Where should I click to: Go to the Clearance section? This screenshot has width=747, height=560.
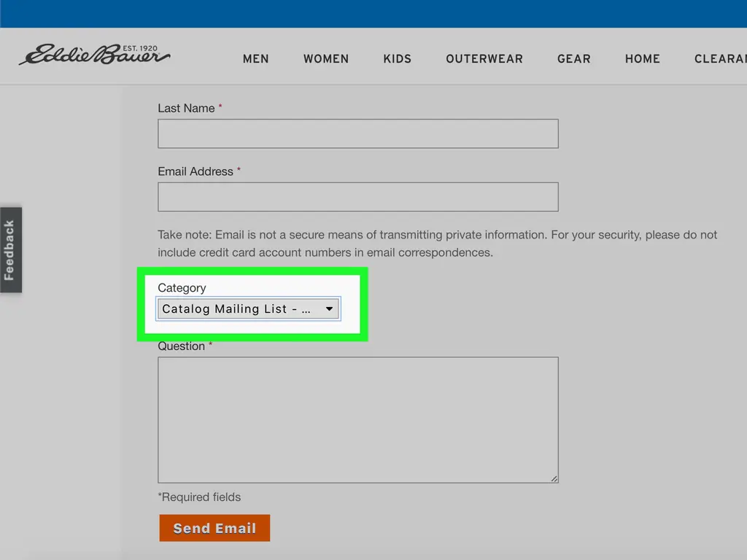pyautogui.click(x=719, y=59)
